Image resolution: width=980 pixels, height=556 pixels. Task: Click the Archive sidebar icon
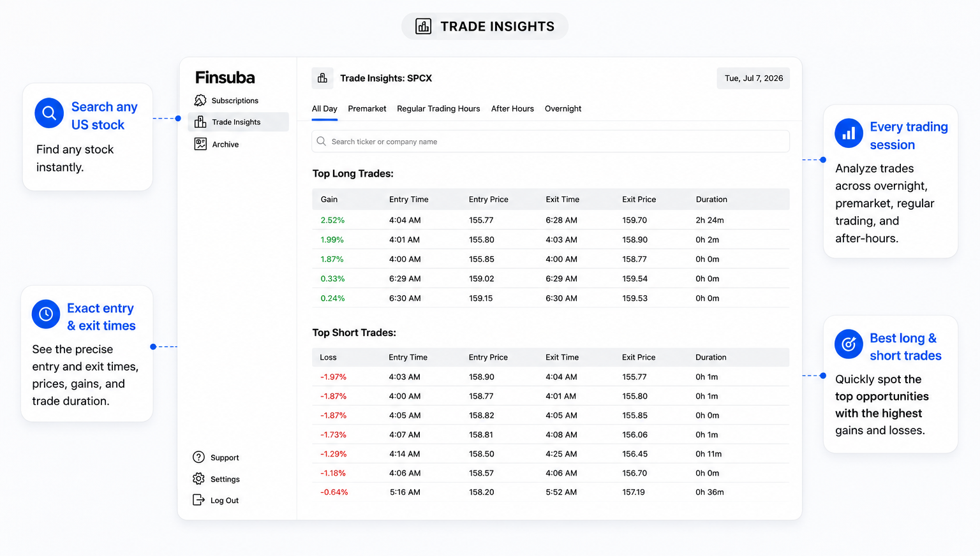[200, 144]
